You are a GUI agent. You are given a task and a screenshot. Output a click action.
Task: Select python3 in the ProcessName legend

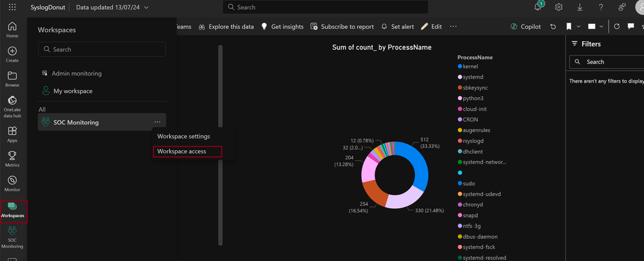(471, 99)
